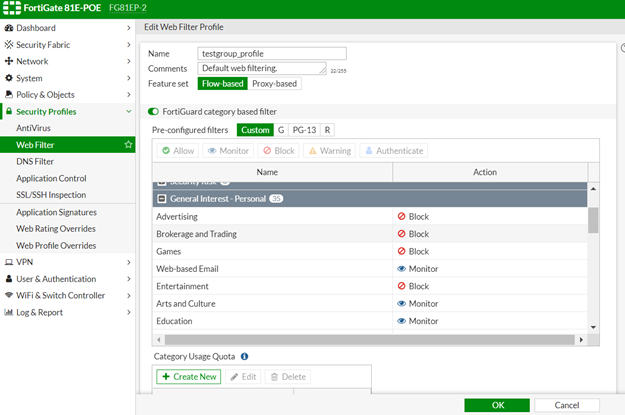The width and height of the screenshot is (625, 415).
Task: Click the monitor eye icon for Arts and Culture
Action: pos(401,303)
